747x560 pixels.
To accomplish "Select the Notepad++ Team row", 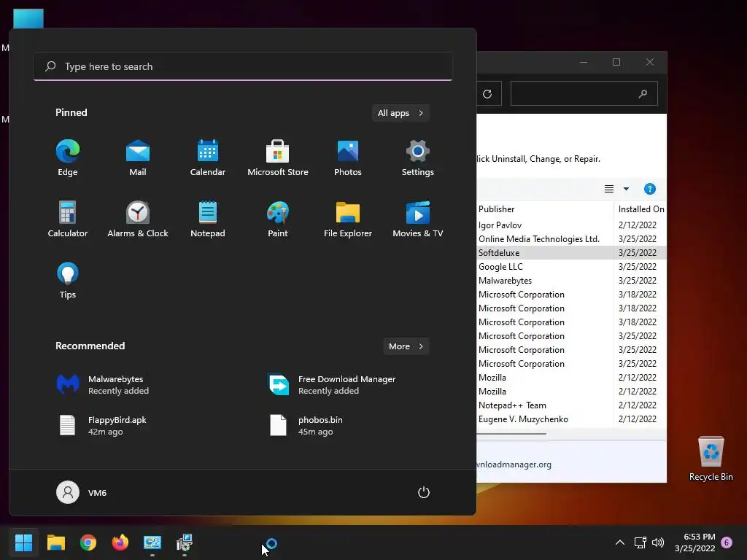I will (571, 405).
